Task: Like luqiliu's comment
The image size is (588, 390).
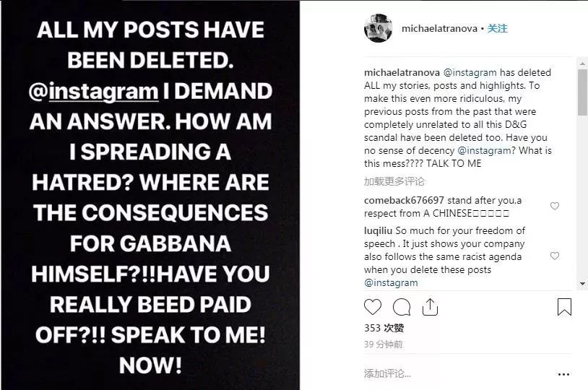Action: point(555,256)
